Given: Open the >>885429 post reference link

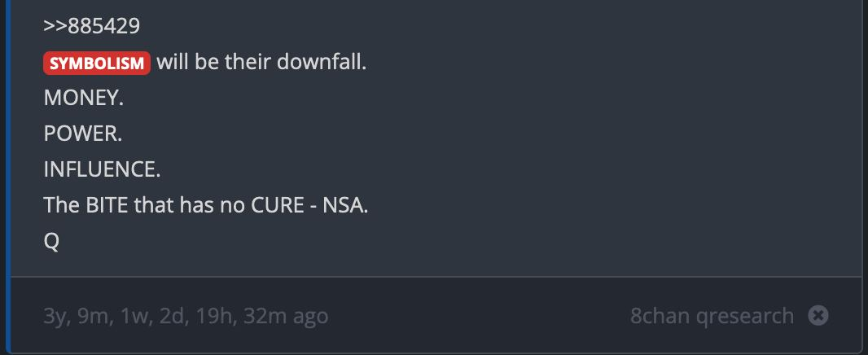Looking at the screenshot, I should coord(91,26).
